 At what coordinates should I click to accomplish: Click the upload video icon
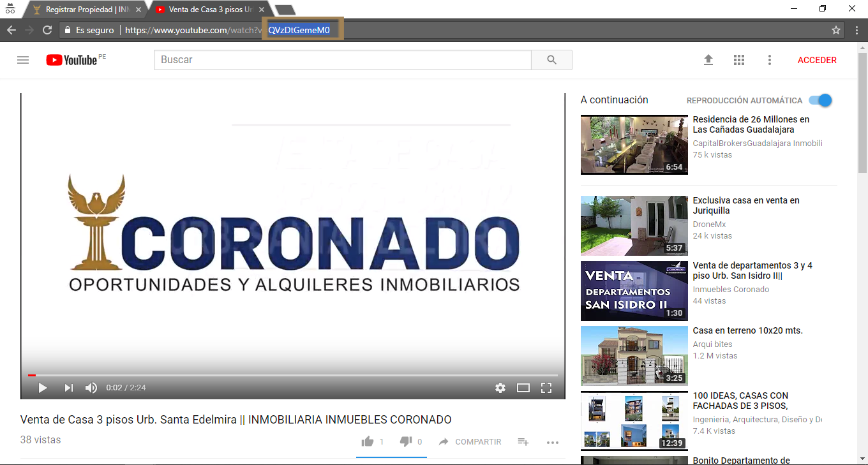click(x=708, y=60)
